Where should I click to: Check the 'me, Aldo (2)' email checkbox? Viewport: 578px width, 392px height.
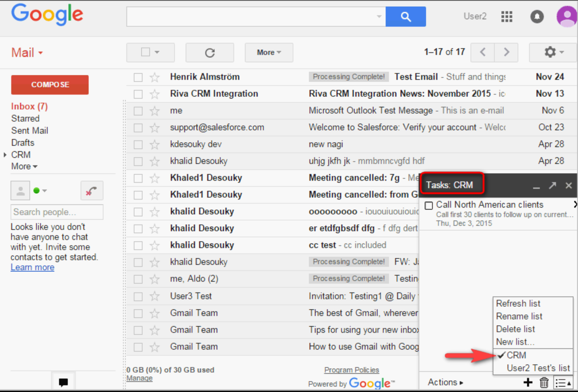[138, 279]
